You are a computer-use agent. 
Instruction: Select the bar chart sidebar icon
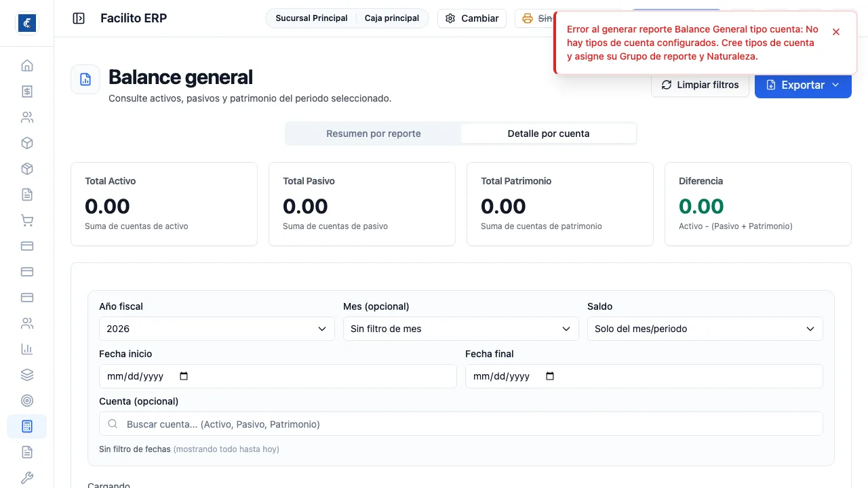click(27, 349)
